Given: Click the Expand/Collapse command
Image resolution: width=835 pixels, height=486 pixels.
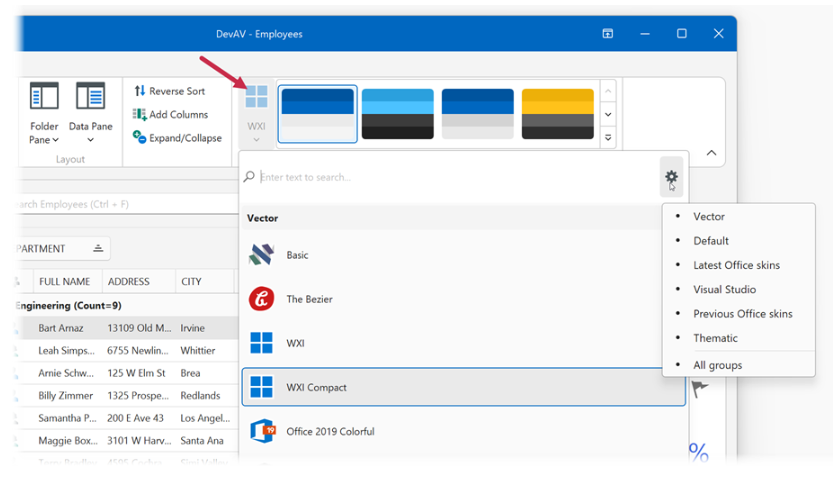Looking at the screenshot, I should coord(177,138).
